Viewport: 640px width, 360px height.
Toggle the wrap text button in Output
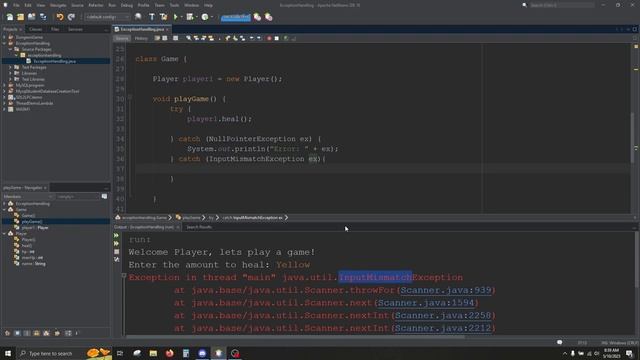116,259
